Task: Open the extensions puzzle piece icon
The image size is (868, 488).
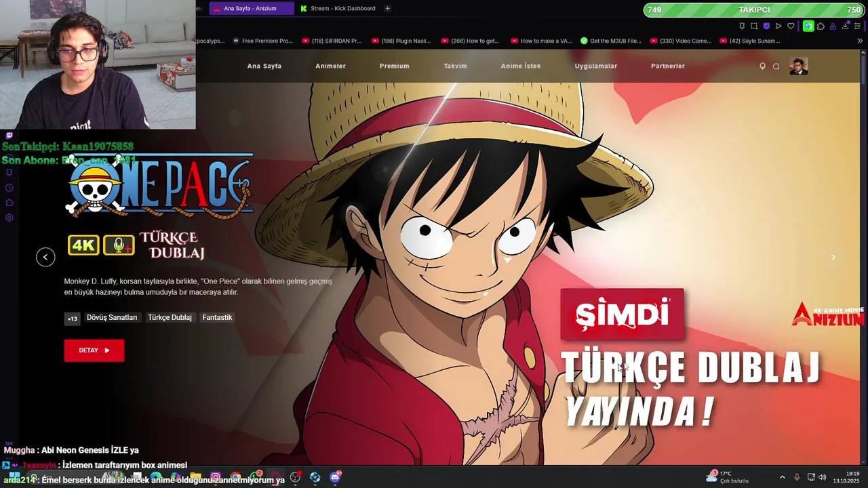Action: point(821,26)
